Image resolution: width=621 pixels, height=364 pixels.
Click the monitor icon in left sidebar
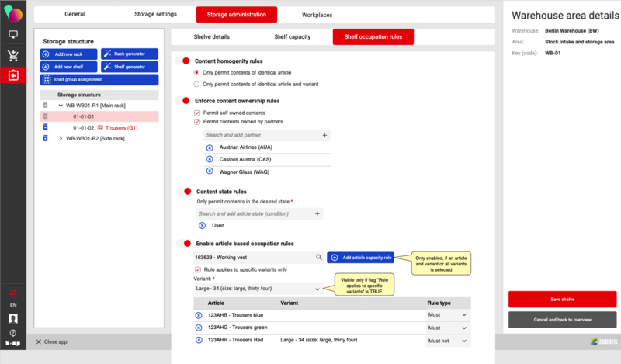[x=12, y=34]
